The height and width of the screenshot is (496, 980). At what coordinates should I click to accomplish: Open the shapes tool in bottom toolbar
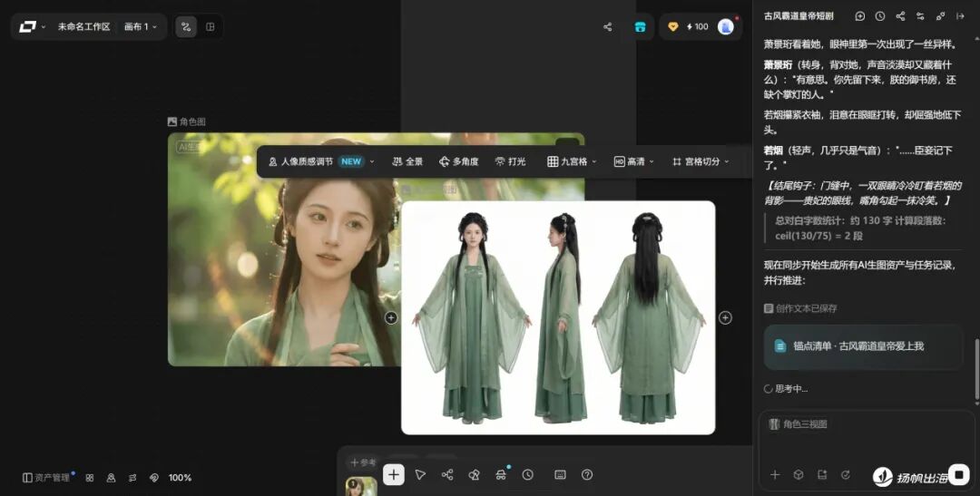(x=474, y=475)
